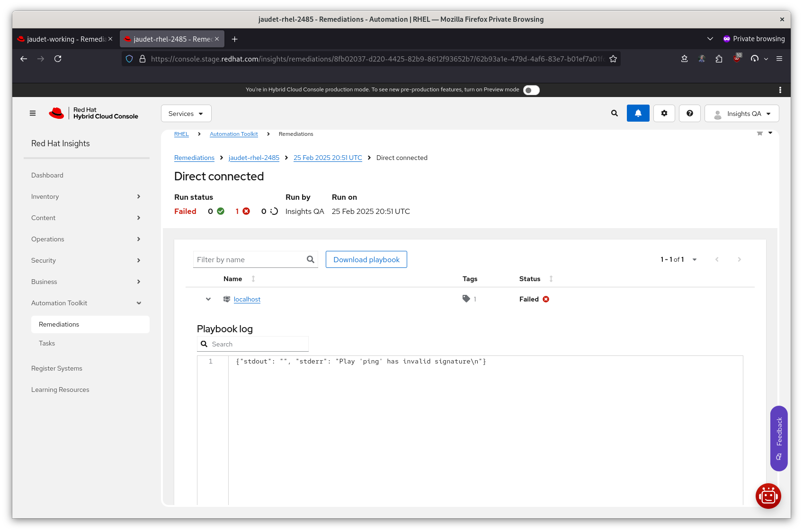Viewport: 803px width, 532px height.
Task: Sort the table by Name
Action: point(253,279)
